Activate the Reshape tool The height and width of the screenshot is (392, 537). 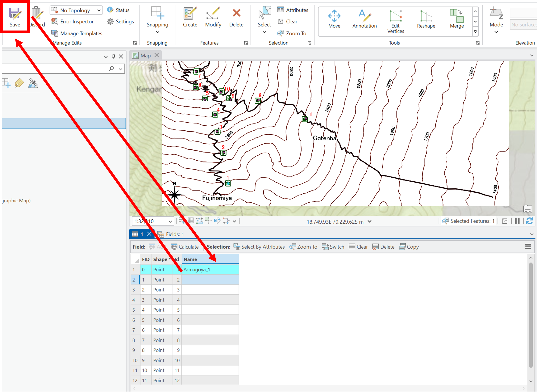[426, 19]
